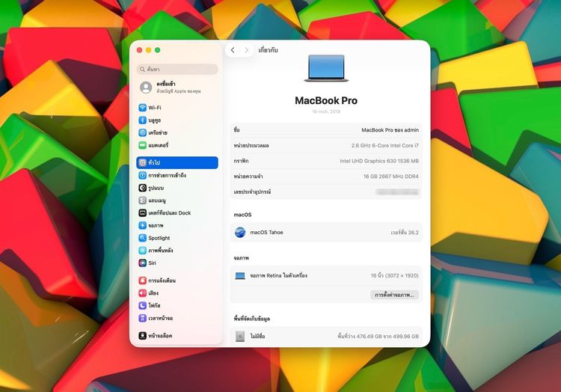Open Spotlight settings icon
Image resolution: width=561 pixels, height=392 pixels.
142,238
